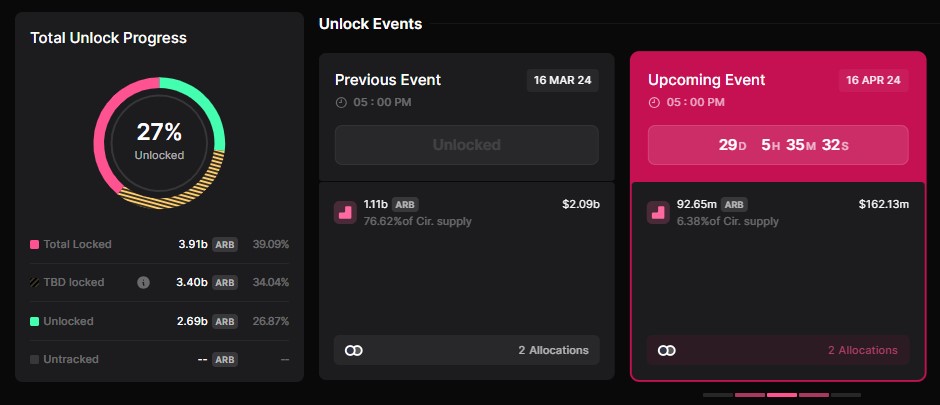This screenshot has height=405, width=940.
Task: Click the striped TBD locked legend swatch
Action: 35,282
